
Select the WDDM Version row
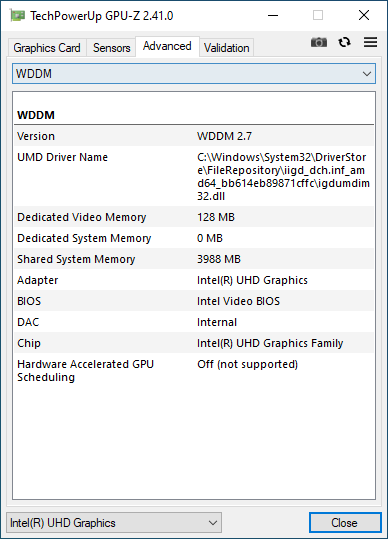tap(194, 136)
